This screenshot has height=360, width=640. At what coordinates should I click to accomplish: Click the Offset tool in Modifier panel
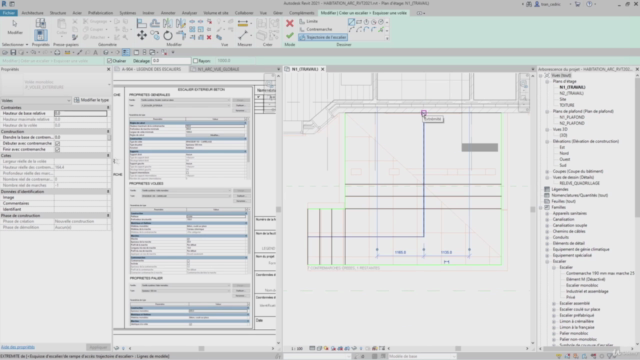(x=155, y=23)
